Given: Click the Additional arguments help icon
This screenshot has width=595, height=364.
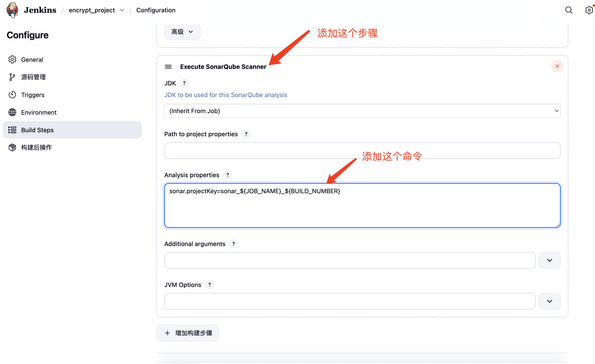Looking at the screenshot, I should [233, 244].
